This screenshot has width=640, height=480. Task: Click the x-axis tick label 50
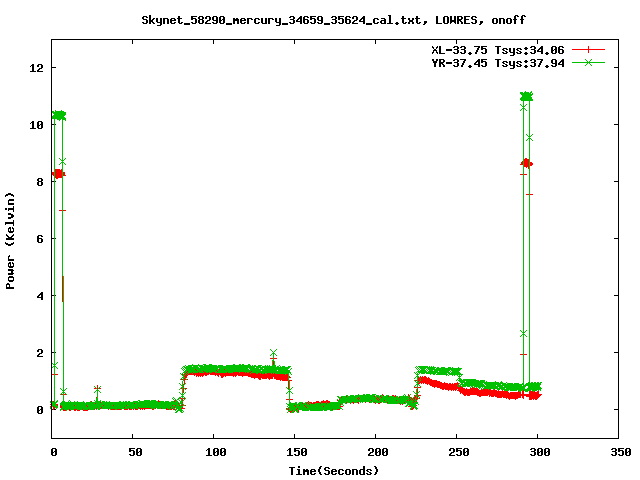click(x=135, y=452)
